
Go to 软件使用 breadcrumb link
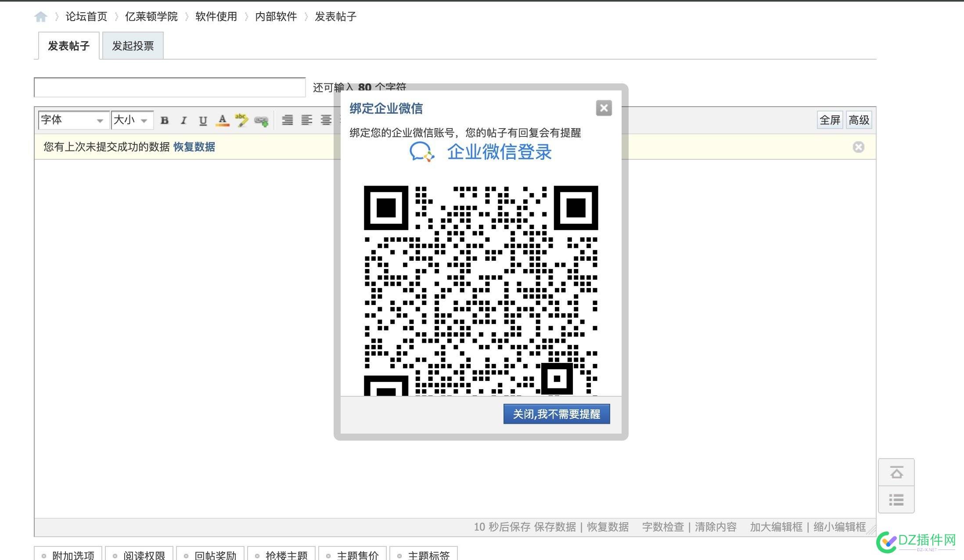(x=216, y=17)
